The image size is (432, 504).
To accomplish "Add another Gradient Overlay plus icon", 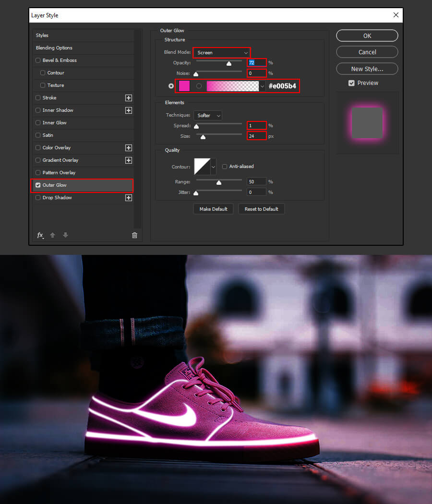I will 129,160.
